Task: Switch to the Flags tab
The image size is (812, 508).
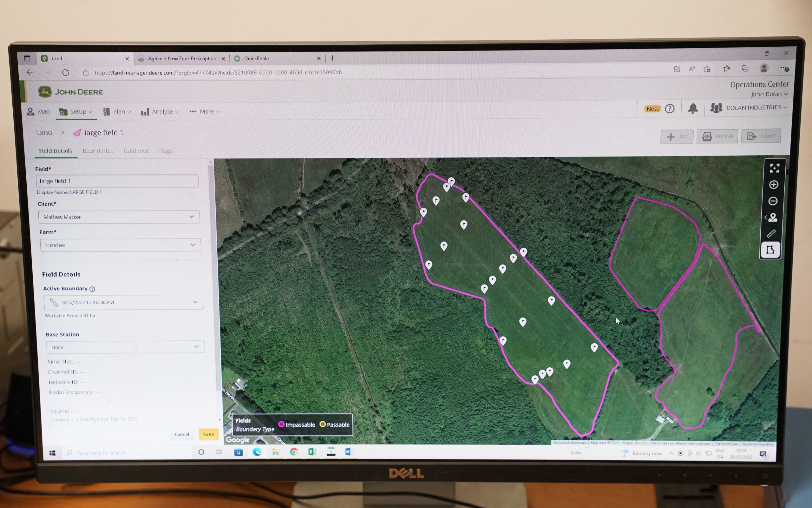Action: point(166,151)
